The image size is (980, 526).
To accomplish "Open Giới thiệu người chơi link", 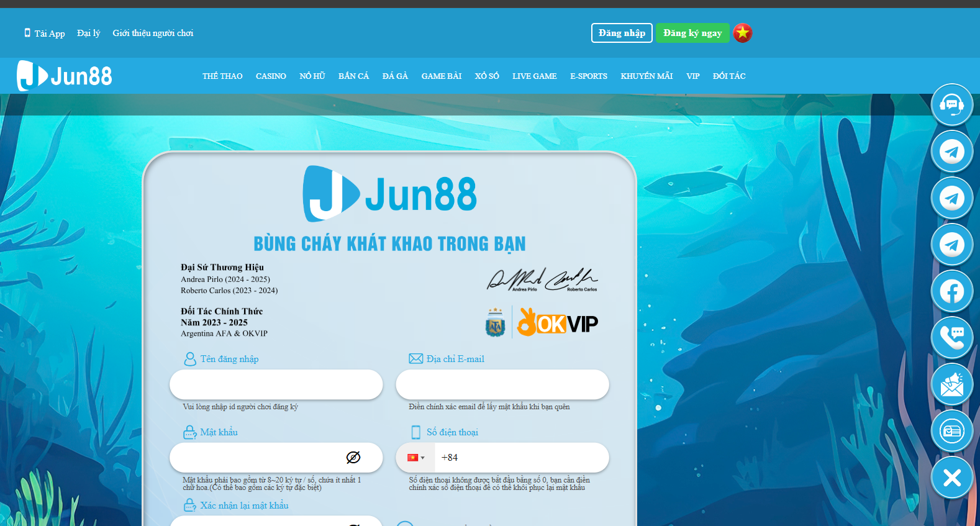I will (153, 33).
